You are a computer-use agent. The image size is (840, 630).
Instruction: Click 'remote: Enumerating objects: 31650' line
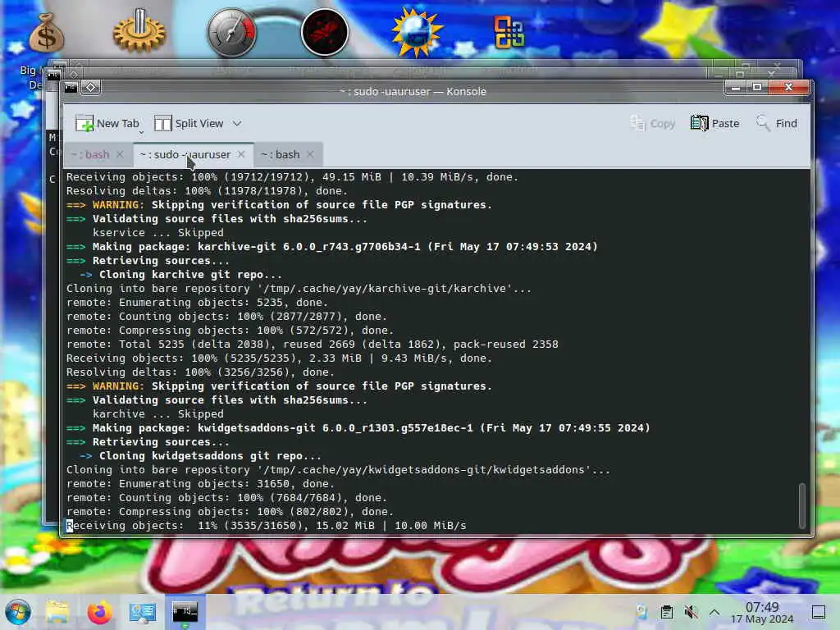point(200,483)
